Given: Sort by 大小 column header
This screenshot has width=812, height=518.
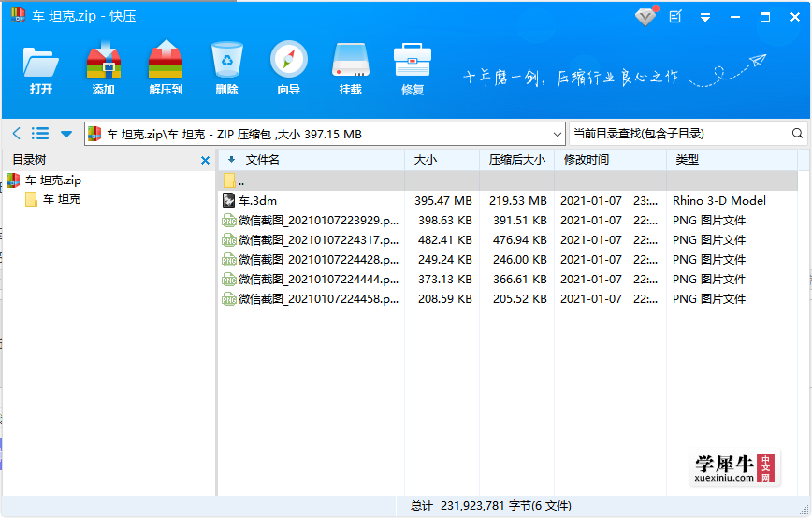Looking at the screenshot, I should 442,160.
